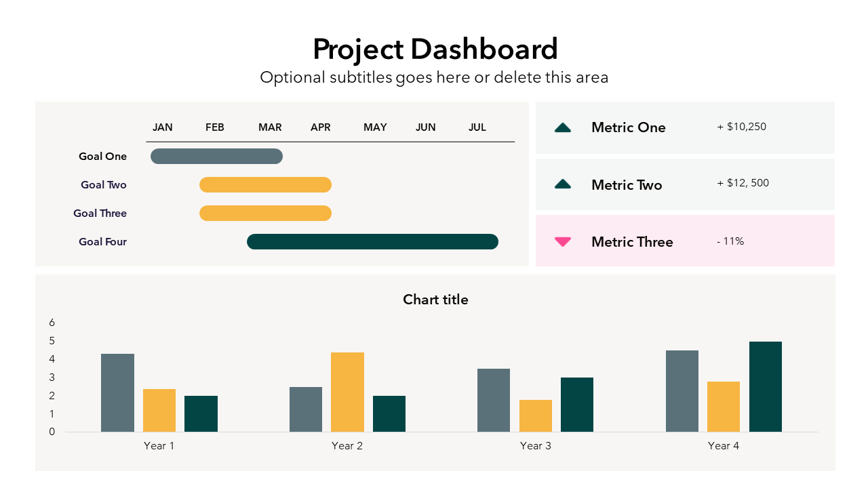The height and width of the screenshot is (488, 868).
Task: Click the Metric Two up arrow icon
Action: 563,184
